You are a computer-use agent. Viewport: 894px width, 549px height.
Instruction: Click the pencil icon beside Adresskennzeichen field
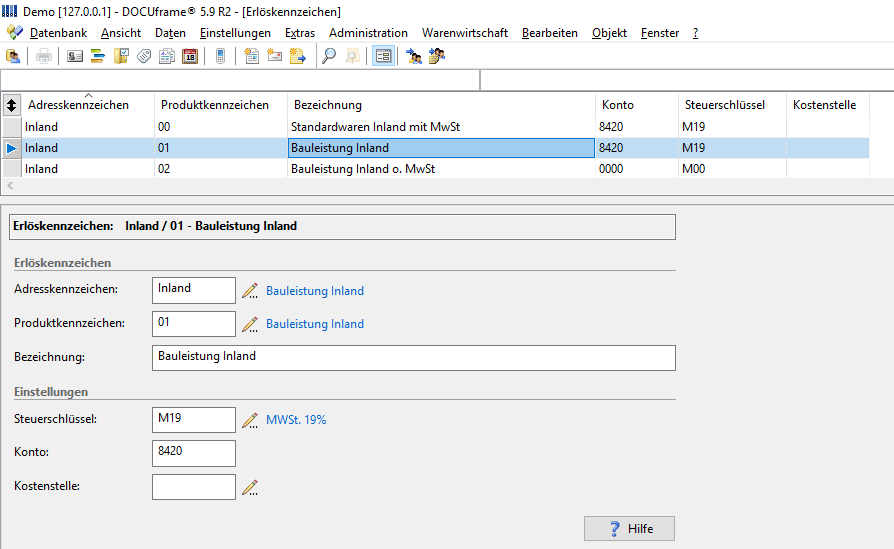pyautogui.click(x=250, y=291)
